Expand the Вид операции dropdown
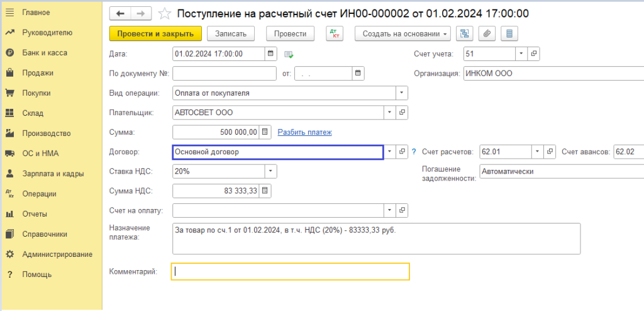Image resolution: width=644 pixels, height=311 pixels. (x=401, y=93)
